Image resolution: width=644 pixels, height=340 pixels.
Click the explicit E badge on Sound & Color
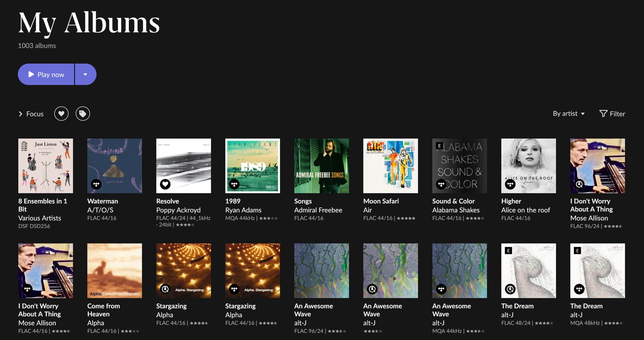coord(439,146)
